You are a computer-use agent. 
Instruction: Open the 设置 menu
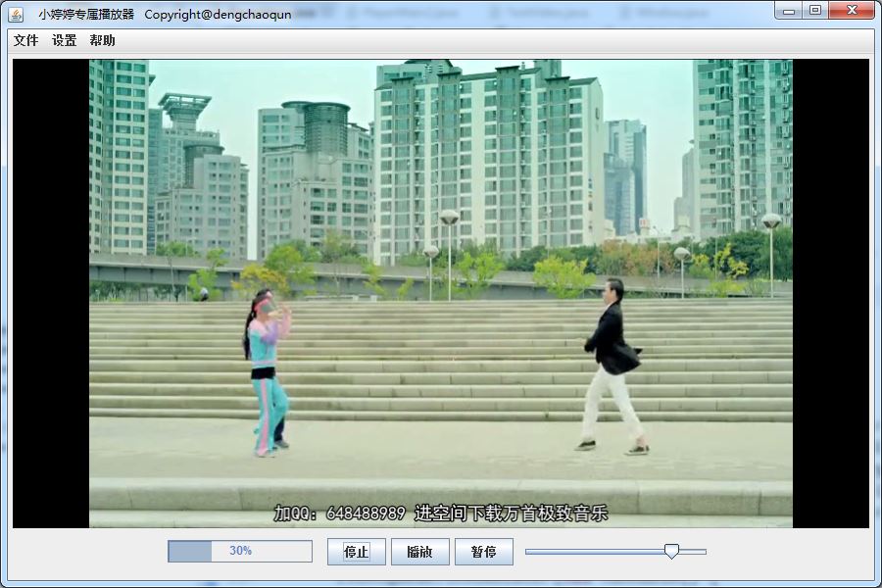[64, 40]
